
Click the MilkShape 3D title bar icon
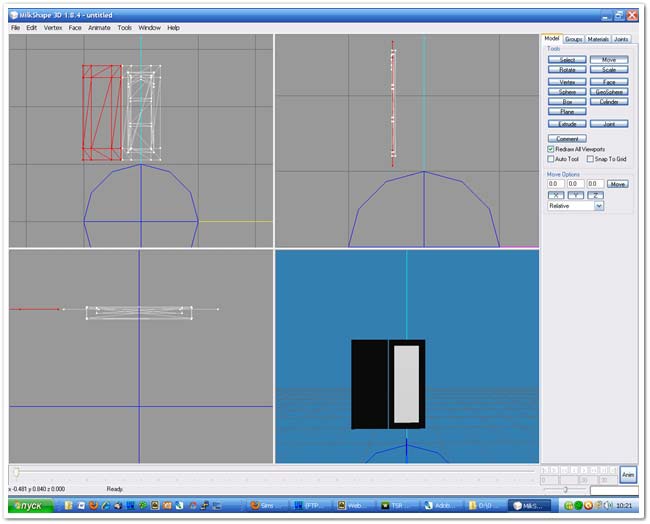point(14,15)
